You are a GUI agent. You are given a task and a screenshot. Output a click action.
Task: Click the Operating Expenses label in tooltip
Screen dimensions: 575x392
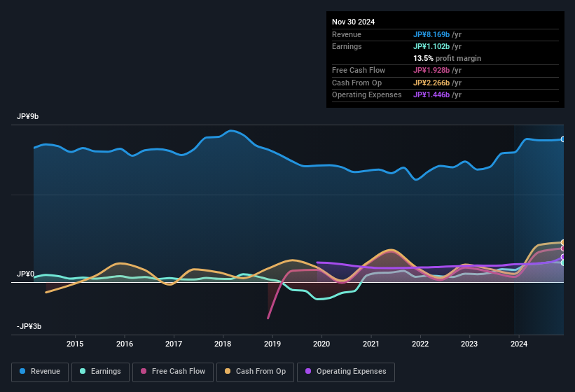367,94
